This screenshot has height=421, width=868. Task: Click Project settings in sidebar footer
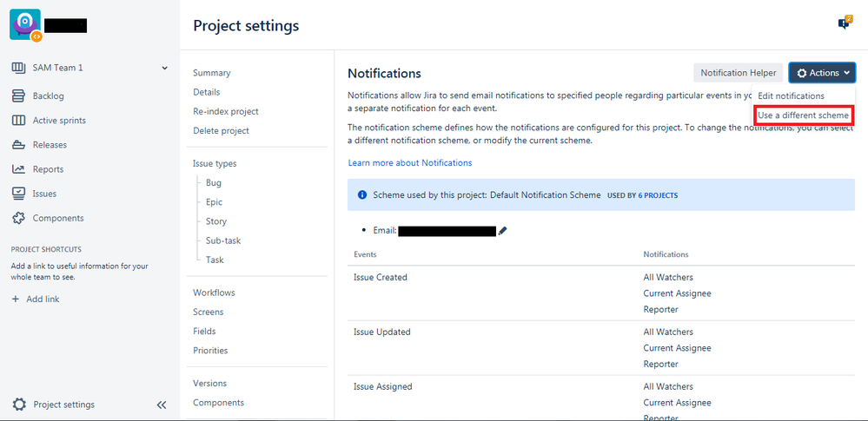click(x=63, y=405)
